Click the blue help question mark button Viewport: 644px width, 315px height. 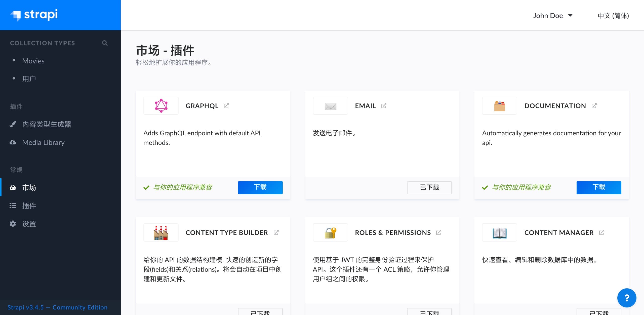[627, 298]
